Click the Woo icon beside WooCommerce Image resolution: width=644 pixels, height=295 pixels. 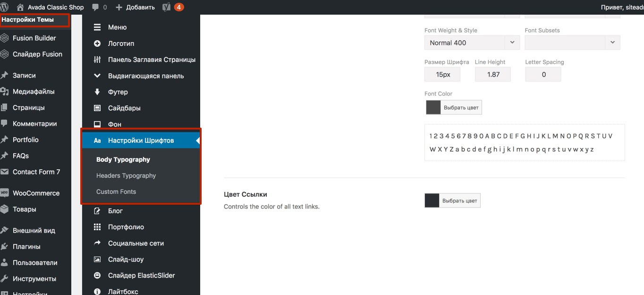4,193
